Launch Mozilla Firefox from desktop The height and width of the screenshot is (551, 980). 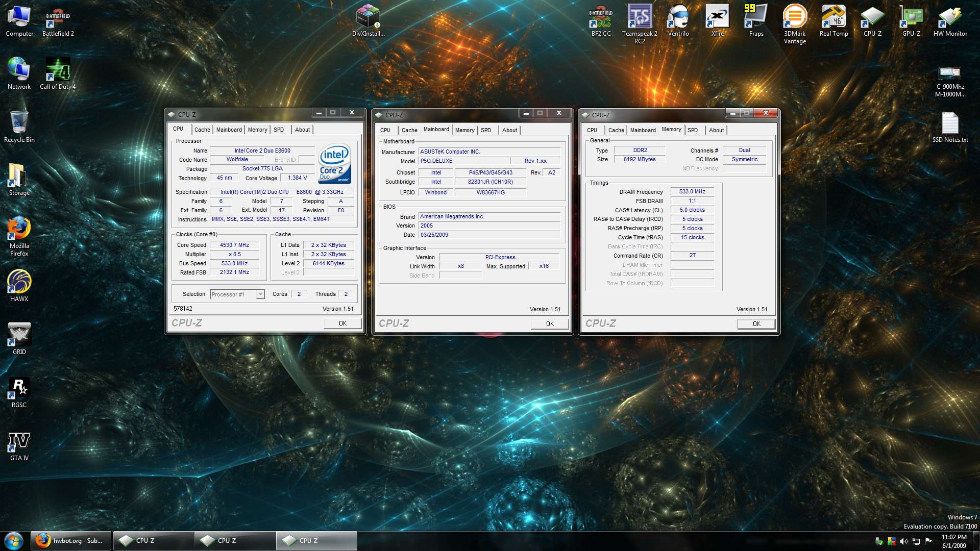tap(19, 236)
